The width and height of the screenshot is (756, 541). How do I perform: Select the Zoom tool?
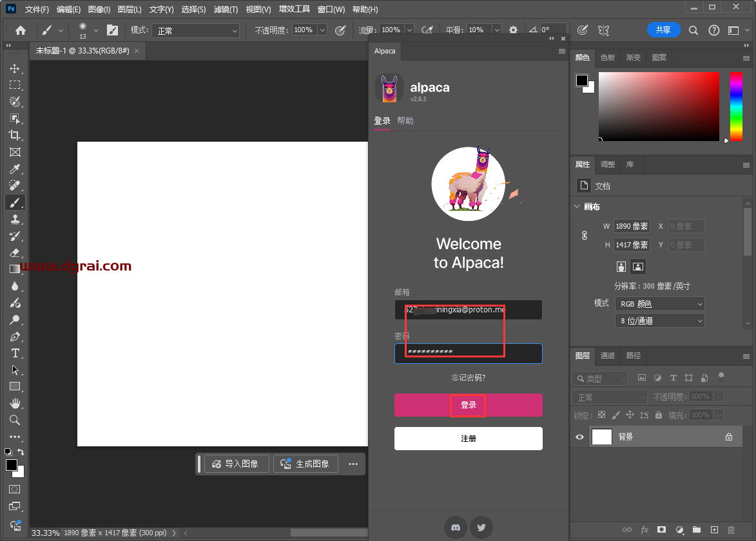pos(15,420)
